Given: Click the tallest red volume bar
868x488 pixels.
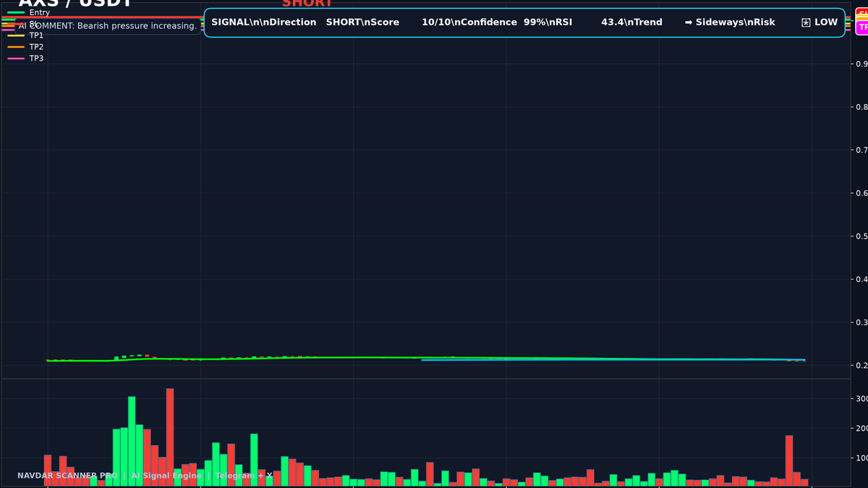Looking at the screenshot, I should (x=170, y=437).
